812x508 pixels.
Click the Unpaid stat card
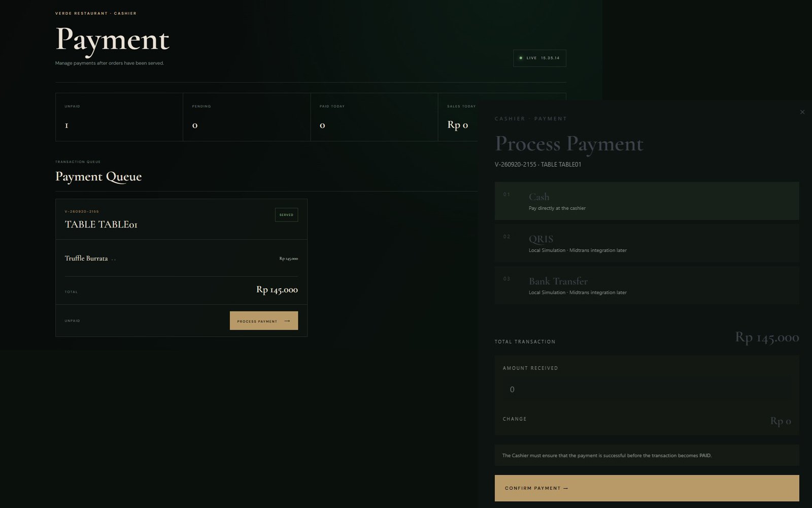click(119, 117)
